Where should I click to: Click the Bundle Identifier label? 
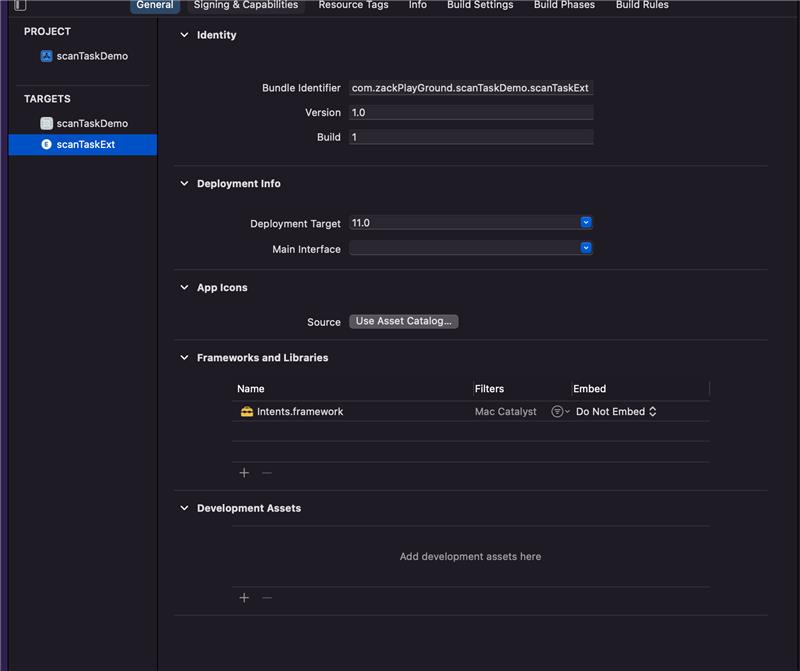coord(301,88)
